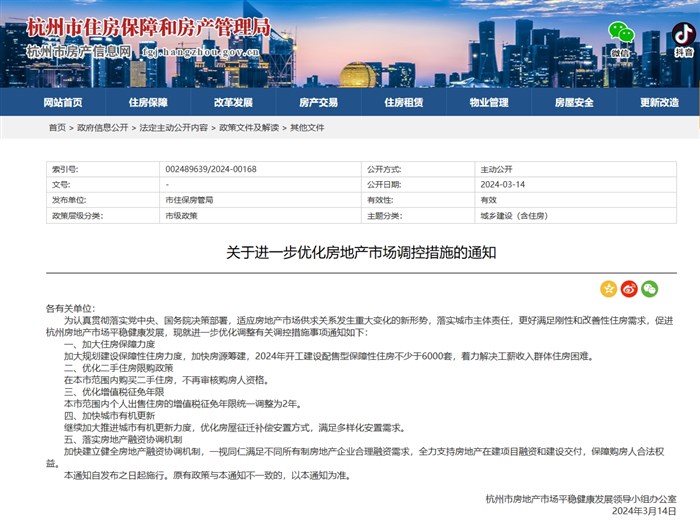Viewport: 700px width, 523px height.
Task: Select 住房保障 navigation menu item
Action: (x=148, y=102)
